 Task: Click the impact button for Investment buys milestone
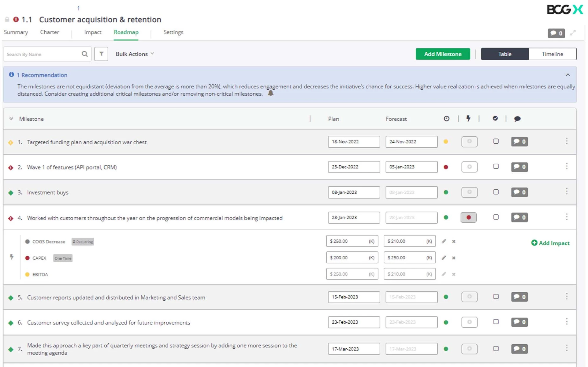pyautogui.click(x=469, y=192)
